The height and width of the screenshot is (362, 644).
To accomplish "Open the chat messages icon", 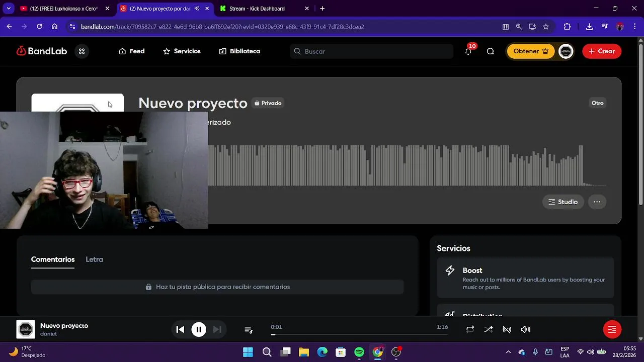I will tap(491, 51).
